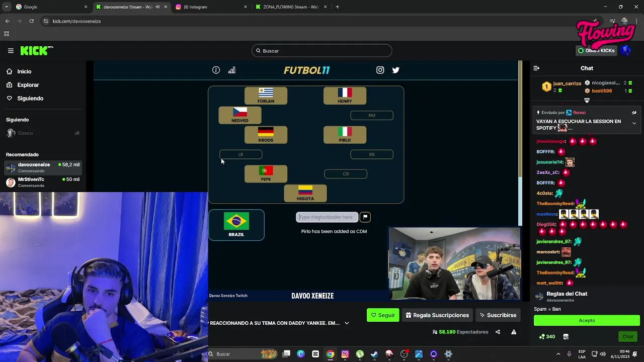The image size is (644, 362).
Task: Open MrStivenTc recommended channel
Action: (x=43, y=182)
